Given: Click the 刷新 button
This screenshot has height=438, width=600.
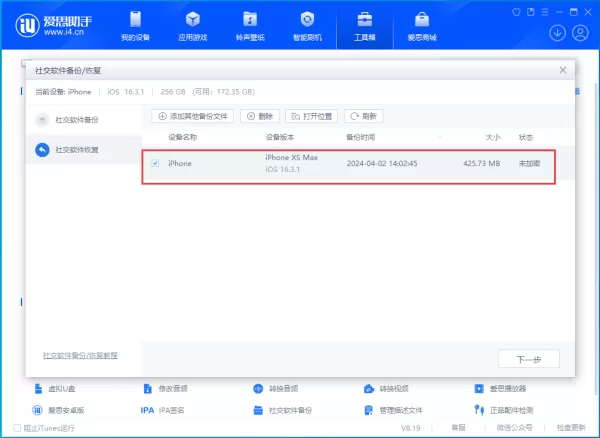Looking at the screenshot, I should [364, 116].
